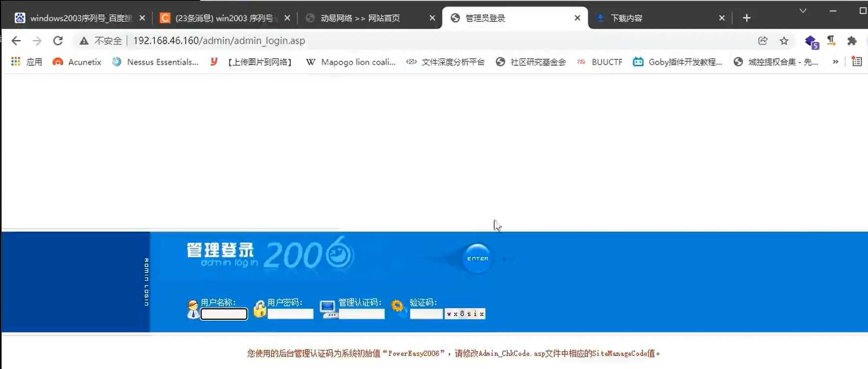Open a new browser tab
The width and height of the screenshot is (868, 369).
[746, 18]
